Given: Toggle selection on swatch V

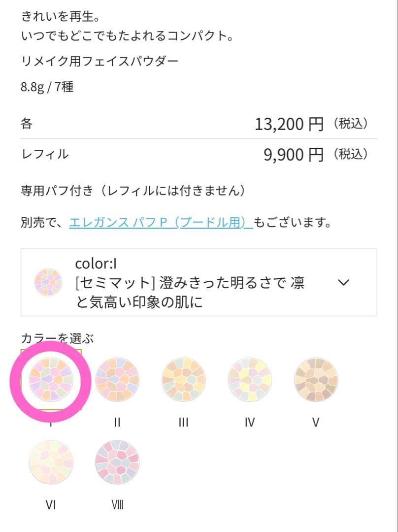Looking at the screenshot, I should pyautogui.click(x=315, y=380).
